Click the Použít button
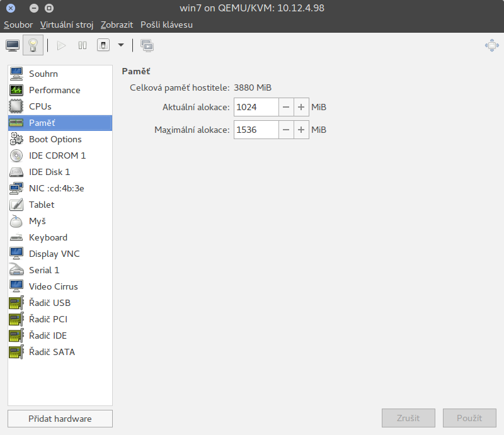 coord(469,419)
